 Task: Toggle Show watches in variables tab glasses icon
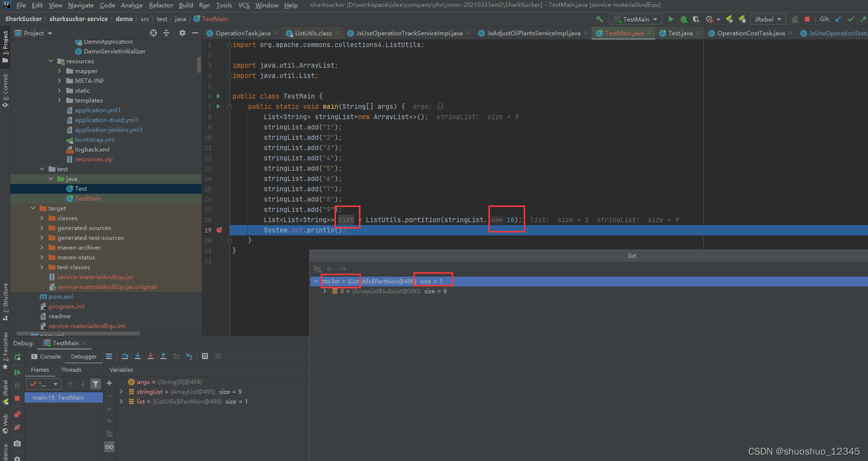coord(109,447)
